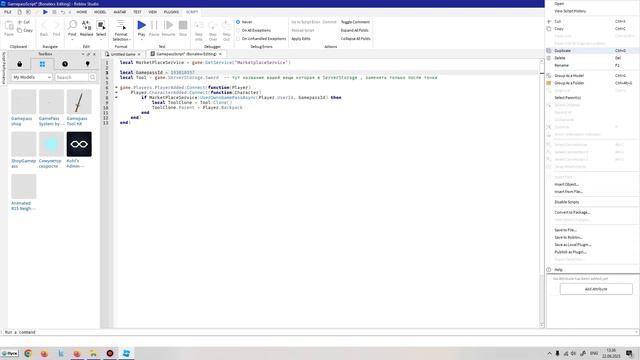
Task: Open the FILE menu
Action: (8, 12)
